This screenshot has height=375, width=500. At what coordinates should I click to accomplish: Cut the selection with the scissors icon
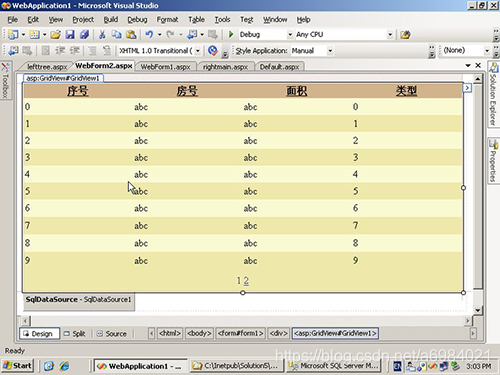[x=102, y=34]
